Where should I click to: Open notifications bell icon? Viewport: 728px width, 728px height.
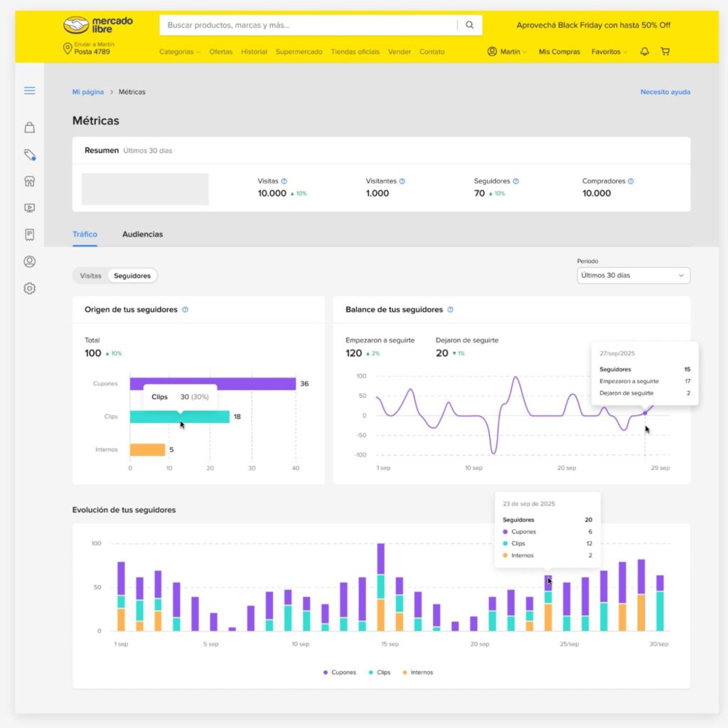[644, 51]
